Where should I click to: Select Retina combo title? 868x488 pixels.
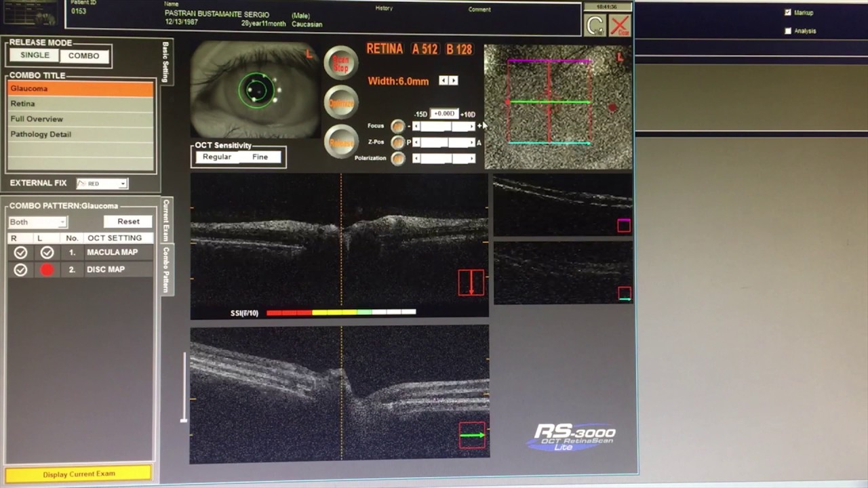coord(80,104)
